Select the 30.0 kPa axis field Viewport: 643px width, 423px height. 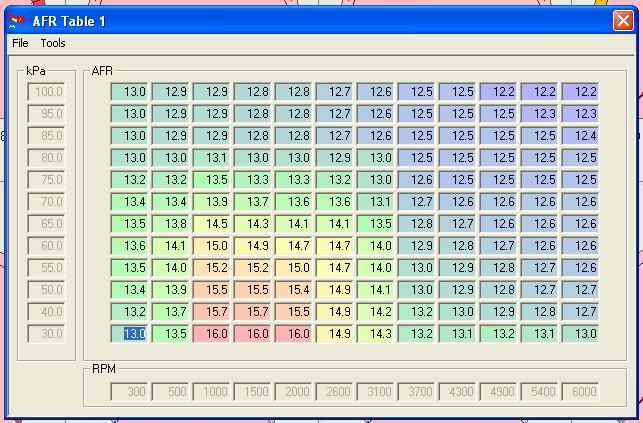[47, 334]
